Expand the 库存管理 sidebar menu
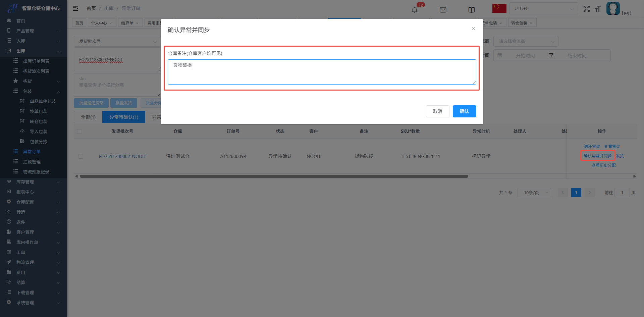The width and height of the screenshot is (644, 317). [x=34, y=182]
